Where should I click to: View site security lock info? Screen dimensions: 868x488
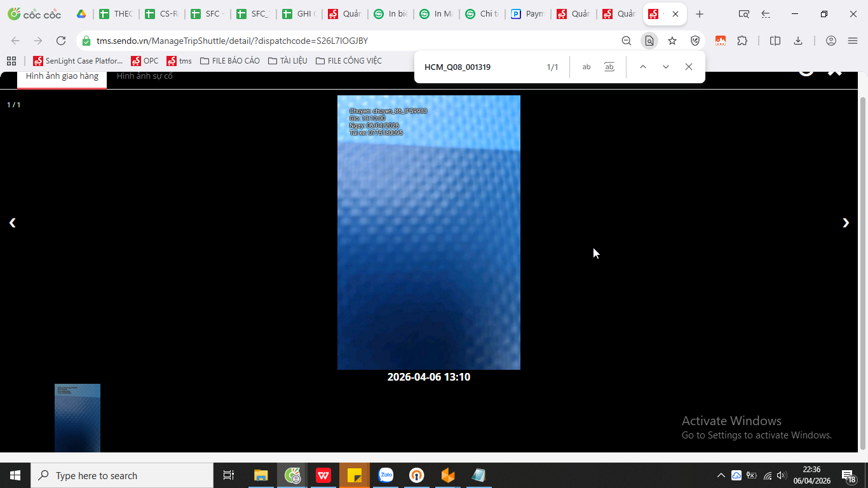pyautogui.click(x=86, y=41)
